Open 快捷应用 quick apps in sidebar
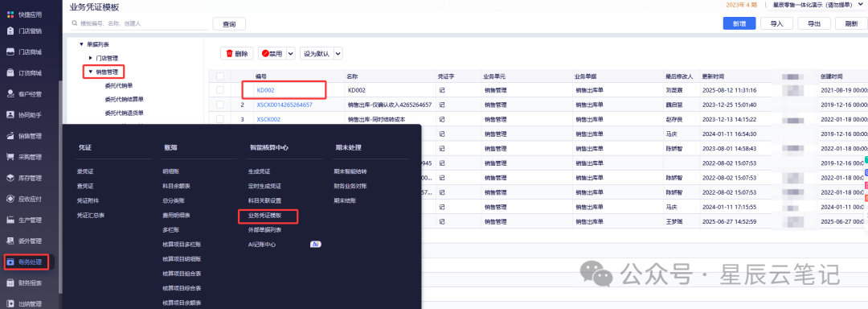Viewport: 868px width, 309px height. [24, 14]
